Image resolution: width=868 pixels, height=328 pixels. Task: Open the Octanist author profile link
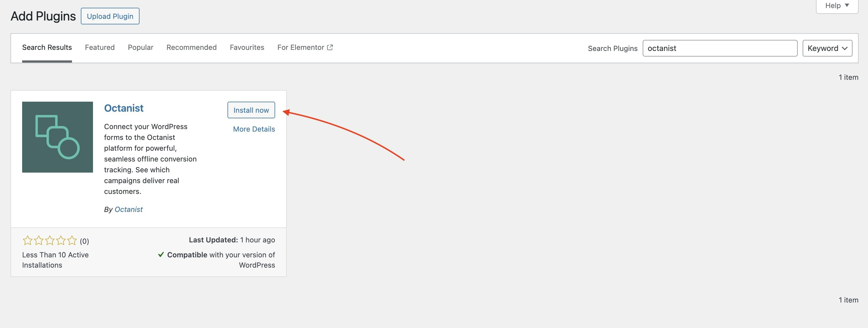pos(129,209)
